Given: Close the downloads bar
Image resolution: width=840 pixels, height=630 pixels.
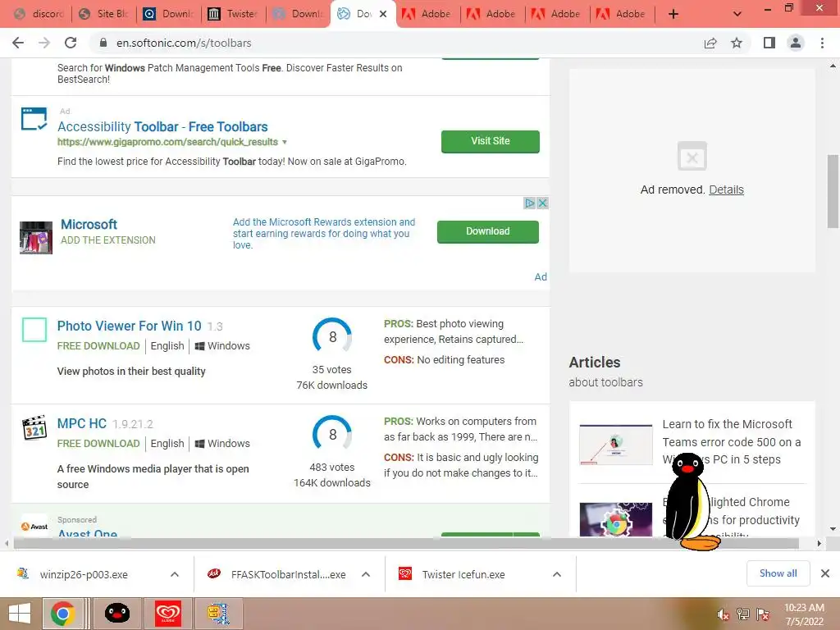Looking at the screenshot, I should coord(825,573).
